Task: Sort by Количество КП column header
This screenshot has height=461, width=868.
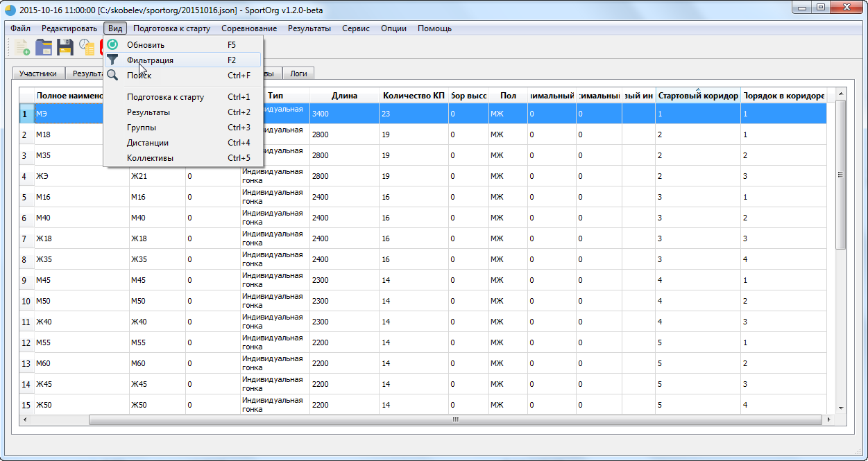Action: [x=414, y=96]
